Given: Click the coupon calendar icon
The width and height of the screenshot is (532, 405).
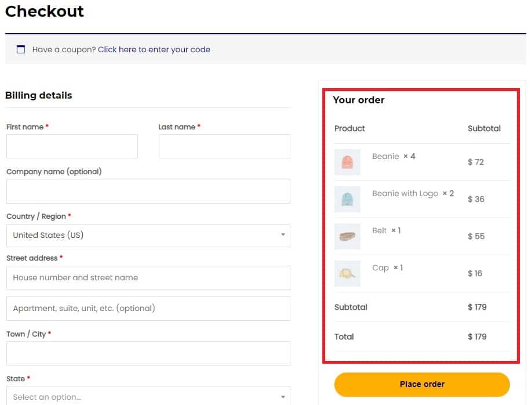Looking at the screenshot, I should [x=21, y=49].
